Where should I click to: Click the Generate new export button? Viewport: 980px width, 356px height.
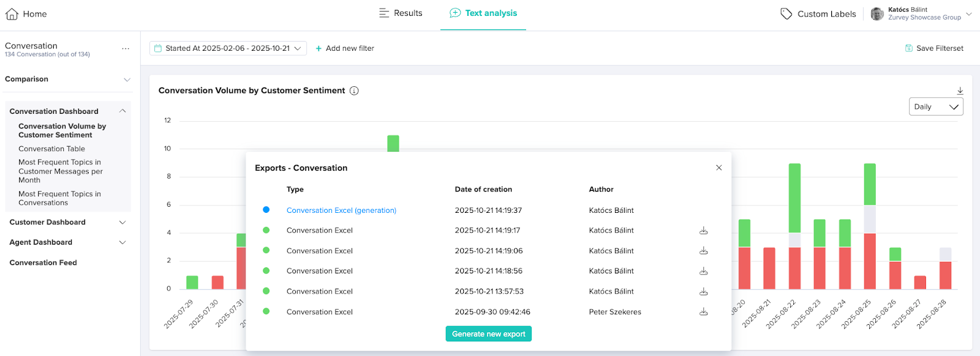coord(488,334)
